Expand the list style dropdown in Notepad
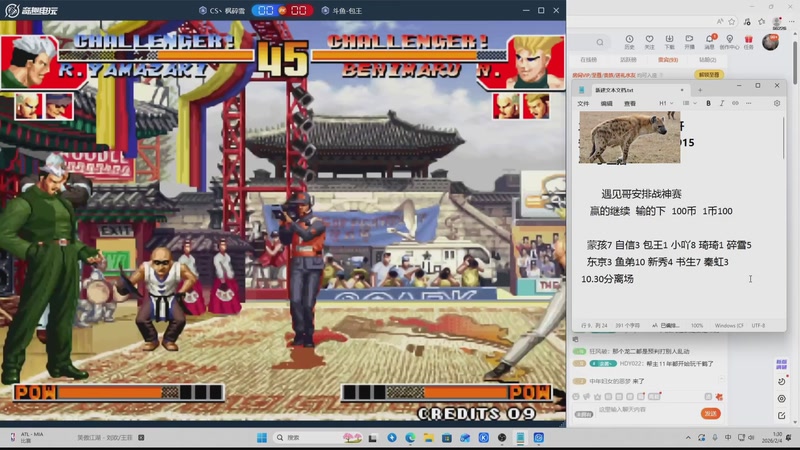The height and width of the screenshot is (450, 800). click(x=689, y=103)
